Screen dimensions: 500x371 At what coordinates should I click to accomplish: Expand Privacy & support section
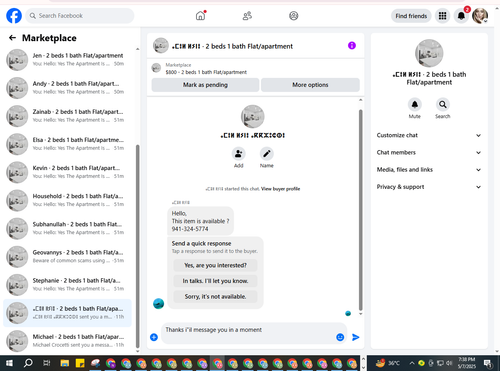point(429,187)
